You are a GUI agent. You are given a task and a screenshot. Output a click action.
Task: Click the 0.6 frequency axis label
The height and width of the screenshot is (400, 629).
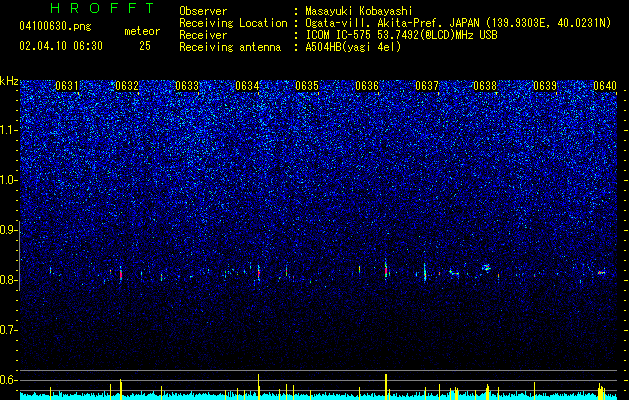(x=8, y=380)
